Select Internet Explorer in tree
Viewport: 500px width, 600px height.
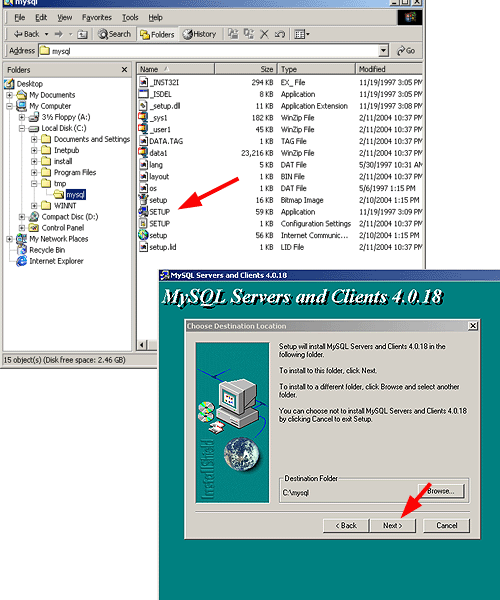pyautogui.click(x=56, y=261)
